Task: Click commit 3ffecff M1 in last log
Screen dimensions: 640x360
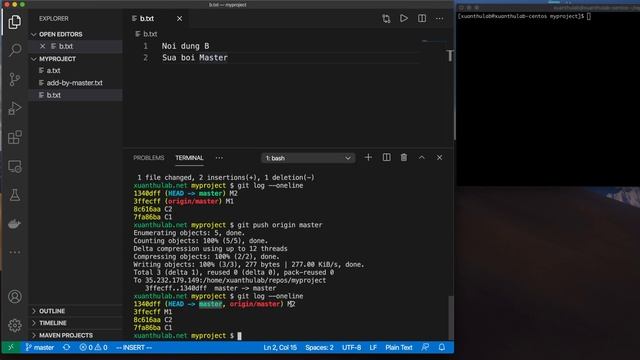Action: (x=153, y=312)
